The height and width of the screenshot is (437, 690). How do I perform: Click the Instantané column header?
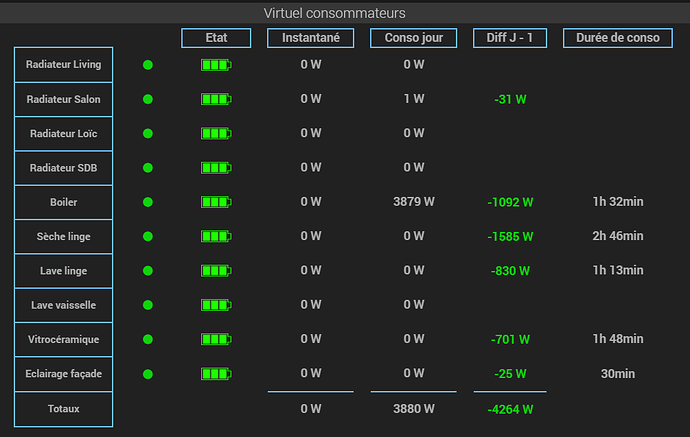coord(311,38)
